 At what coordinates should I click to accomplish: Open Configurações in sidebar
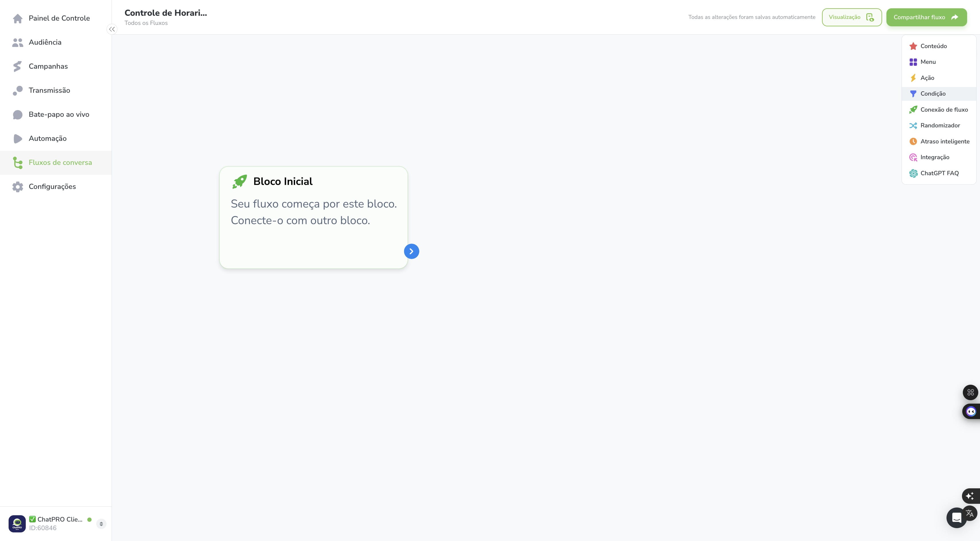tap(56, 186)
